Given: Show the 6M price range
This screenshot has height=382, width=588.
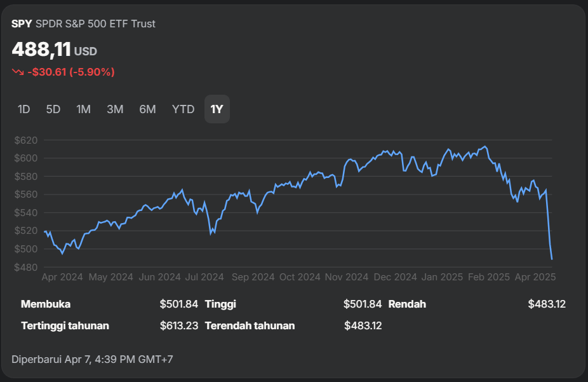Looking at the screenshot, I should [147, 109].
